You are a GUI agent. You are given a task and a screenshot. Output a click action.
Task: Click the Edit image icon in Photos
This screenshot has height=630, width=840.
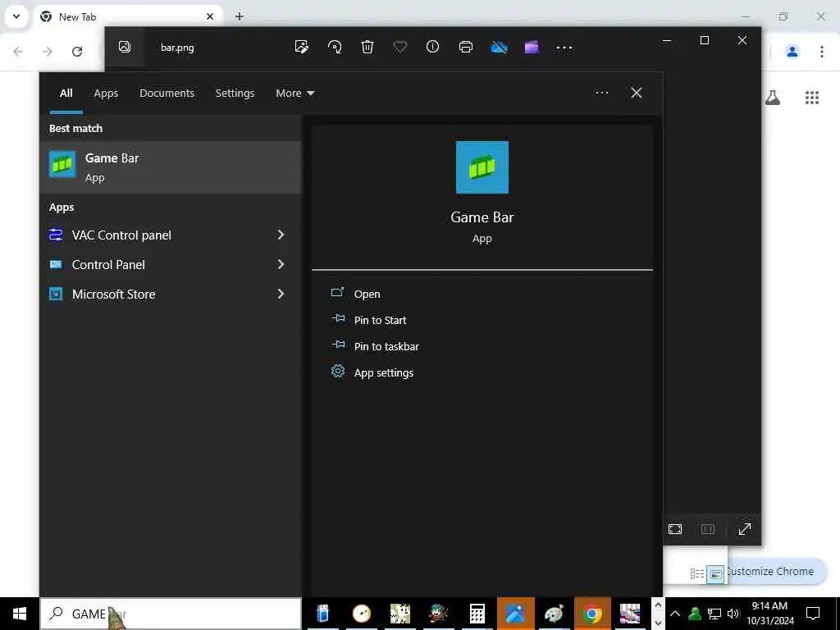302,47
